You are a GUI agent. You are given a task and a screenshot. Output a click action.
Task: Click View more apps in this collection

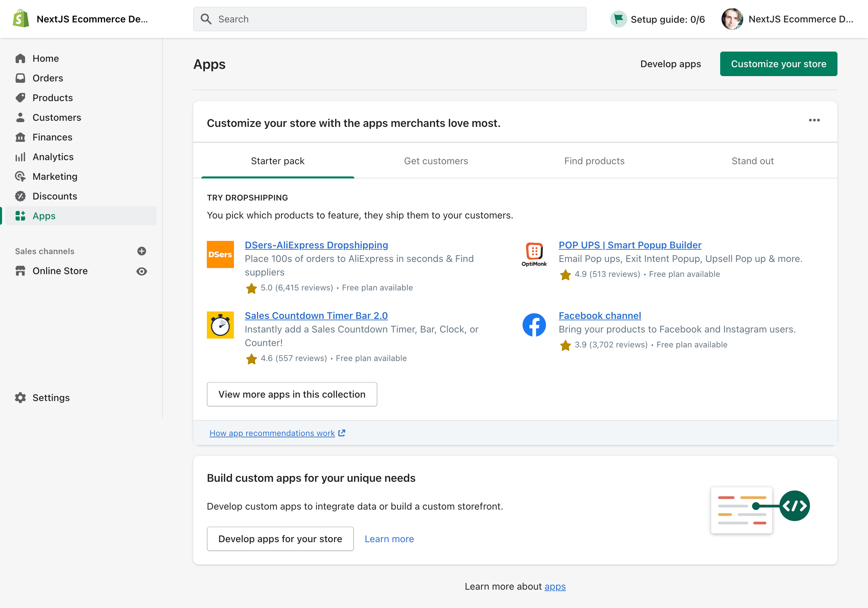[292, 394]
